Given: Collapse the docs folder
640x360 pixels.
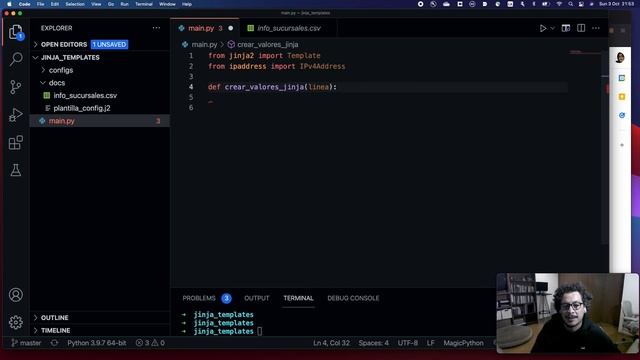Looking at the screenshot, I should point(100,83).
